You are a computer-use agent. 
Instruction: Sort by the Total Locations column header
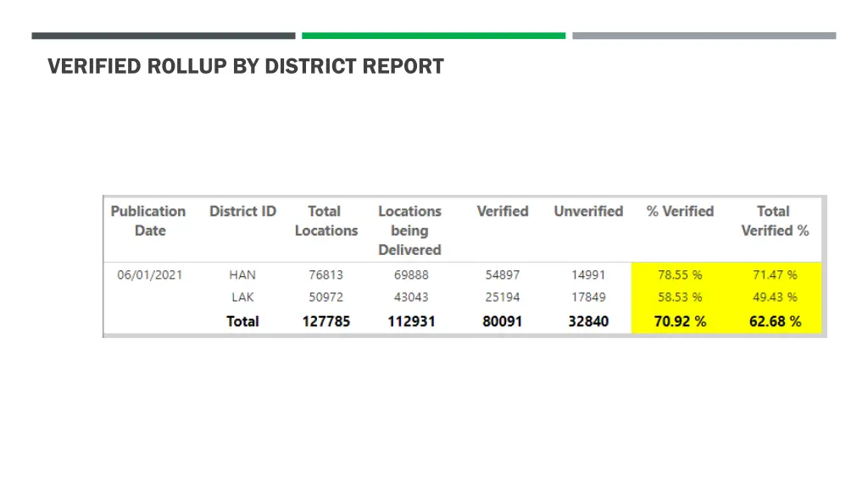pos(325,220)
